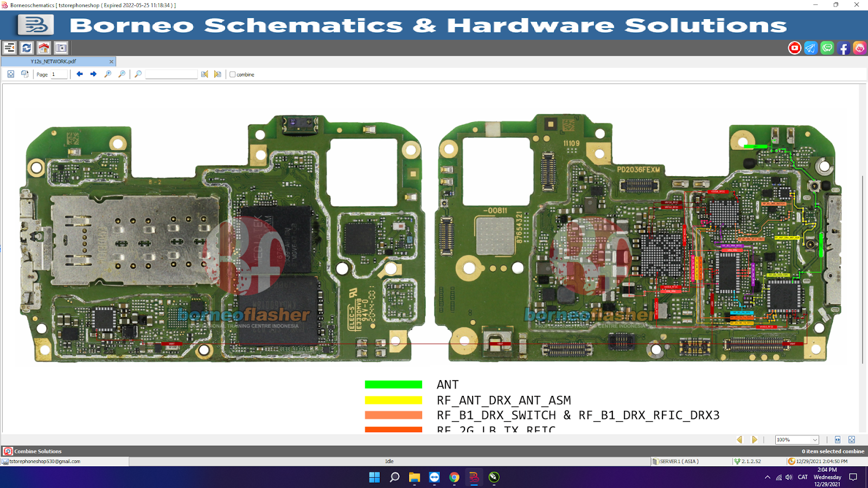Click the yellow RF_ANT_DRX_ANT_ASM legend bar
The width and height of the screenshot is (868, 488).
point(393,400)
